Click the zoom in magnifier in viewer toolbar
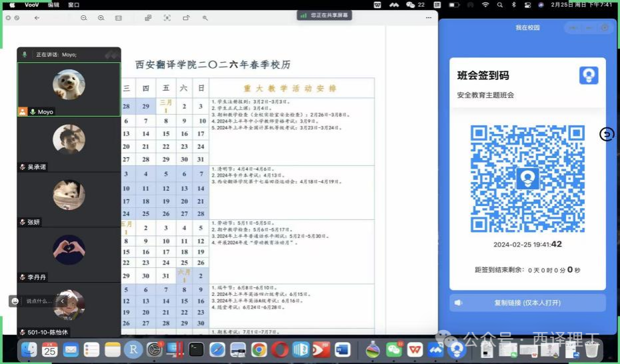 point(101,18)
